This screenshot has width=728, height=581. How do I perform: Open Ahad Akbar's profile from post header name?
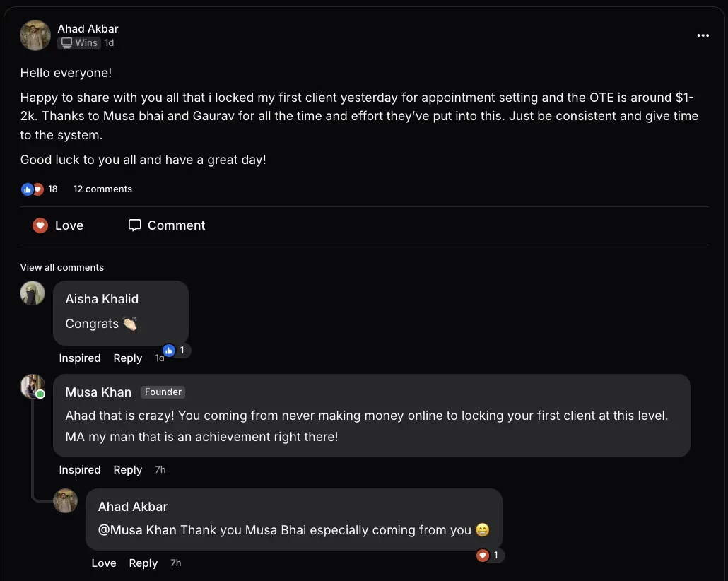tap(88, 29)
